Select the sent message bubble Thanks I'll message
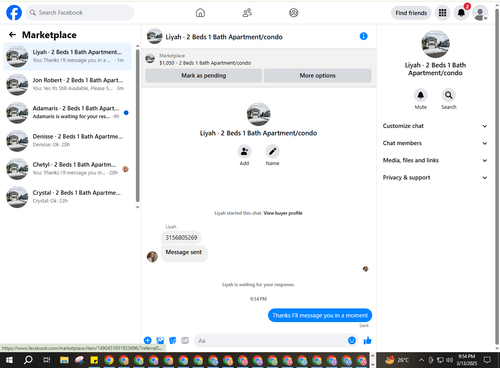The width and height of the screenshot is (500, 368). pos(320,315)
